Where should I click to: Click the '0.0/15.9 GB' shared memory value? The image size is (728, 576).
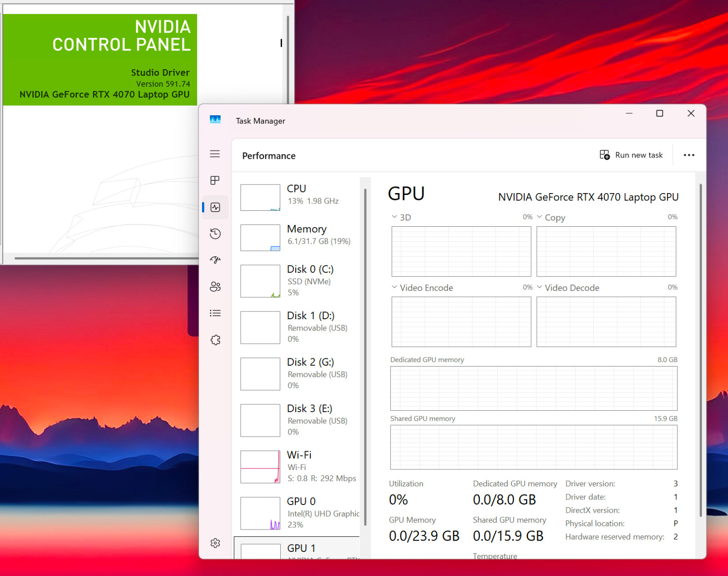pos(508,536)
